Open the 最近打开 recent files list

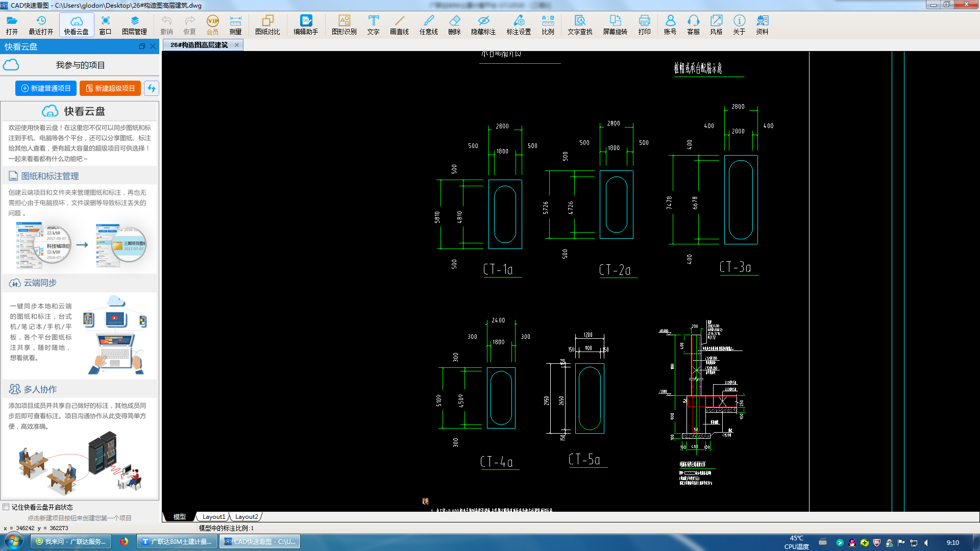[41, 24]
